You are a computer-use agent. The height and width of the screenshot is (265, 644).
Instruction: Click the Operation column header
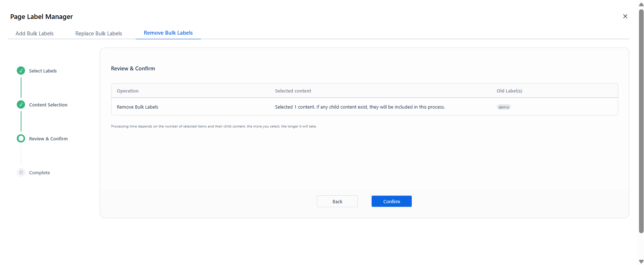pyautogui.click(x=128, y=91)
